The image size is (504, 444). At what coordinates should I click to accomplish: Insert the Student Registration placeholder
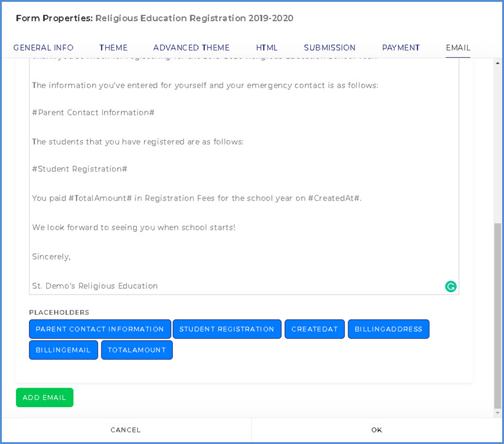coord(227,329)
